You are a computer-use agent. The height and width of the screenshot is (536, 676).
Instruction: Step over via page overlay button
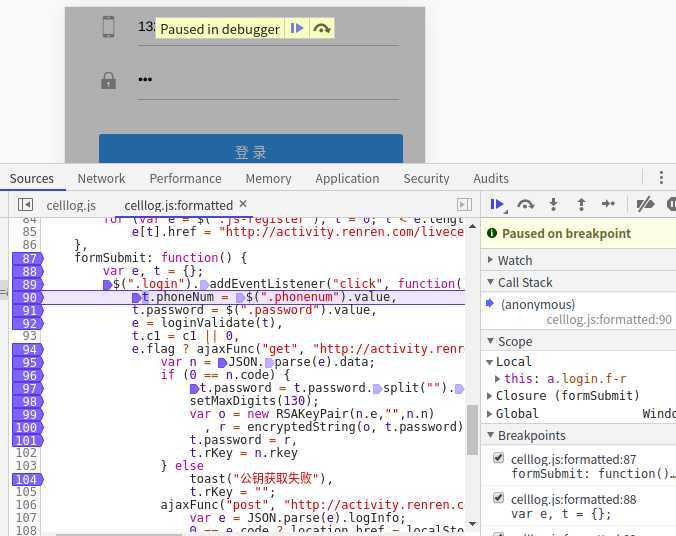(x=321, y=29)
